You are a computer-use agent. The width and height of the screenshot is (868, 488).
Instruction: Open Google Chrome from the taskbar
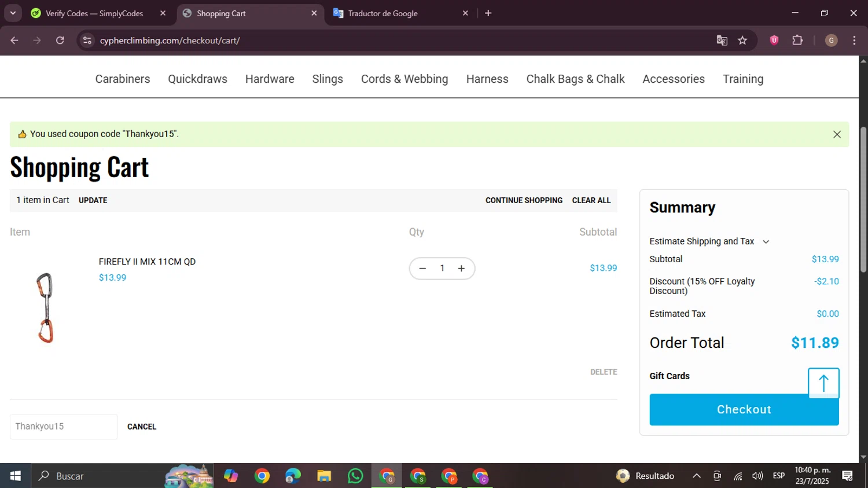(x=262, y=476)
